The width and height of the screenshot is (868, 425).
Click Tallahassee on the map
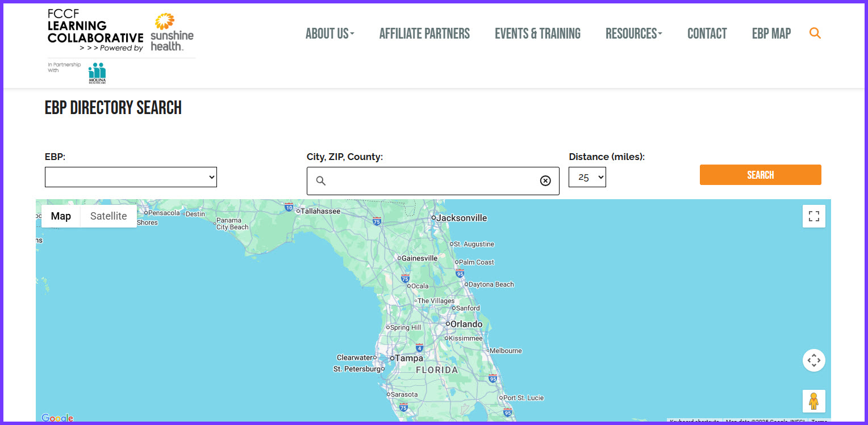click(320, 211)
